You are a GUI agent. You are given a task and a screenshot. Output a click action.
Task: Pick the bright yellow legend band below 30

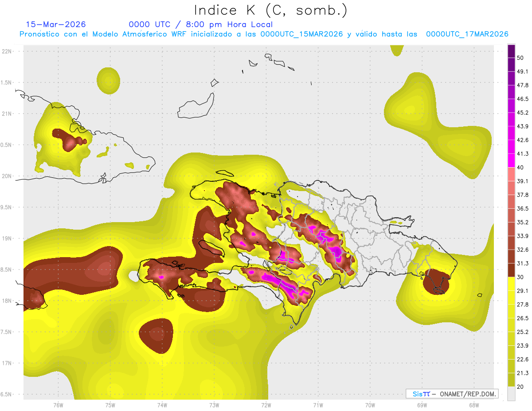(x=511, y=284)
